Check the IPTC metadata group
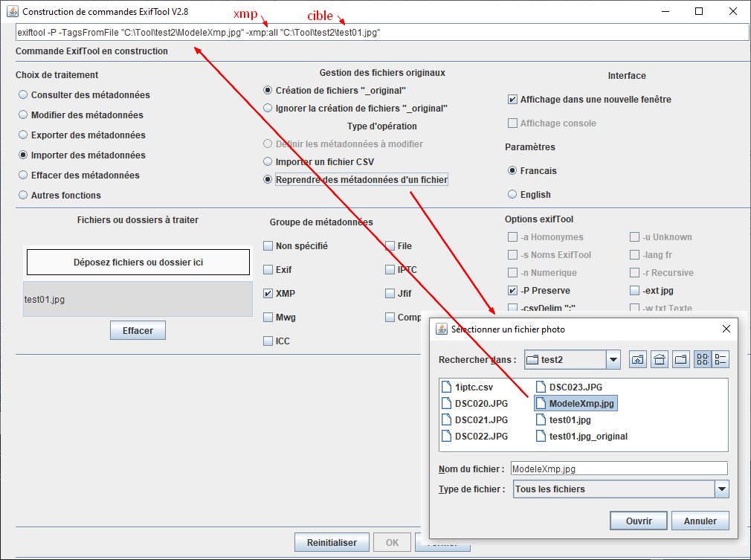751x560 pixels. click(390, 270)
